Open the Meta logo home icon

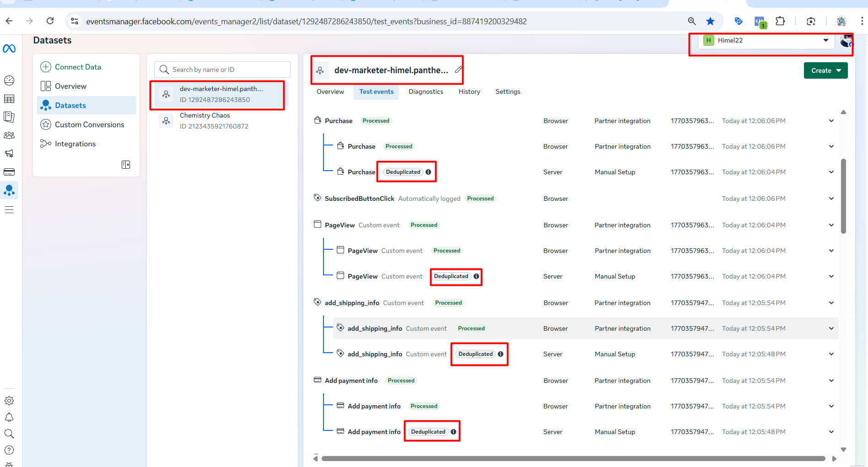(9, 48)
